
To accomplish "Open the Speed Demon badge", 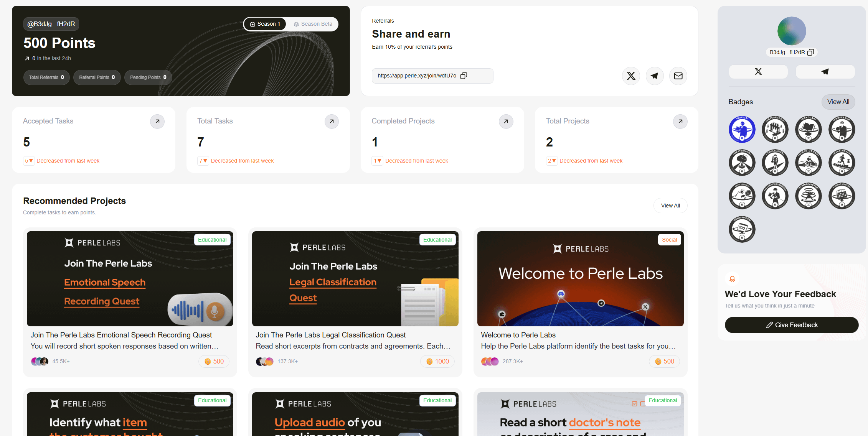I will (x=808, y=163).
